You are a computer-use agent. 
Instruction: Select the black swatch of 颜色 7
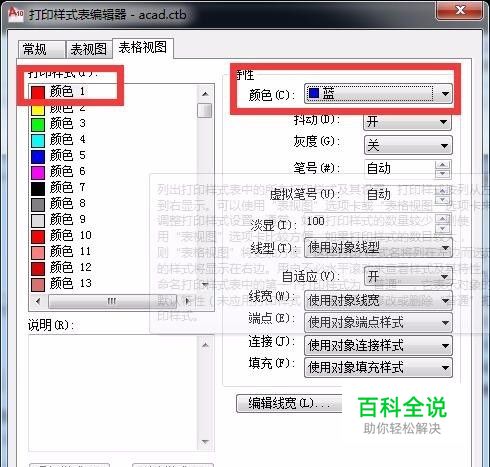(38, 188)
